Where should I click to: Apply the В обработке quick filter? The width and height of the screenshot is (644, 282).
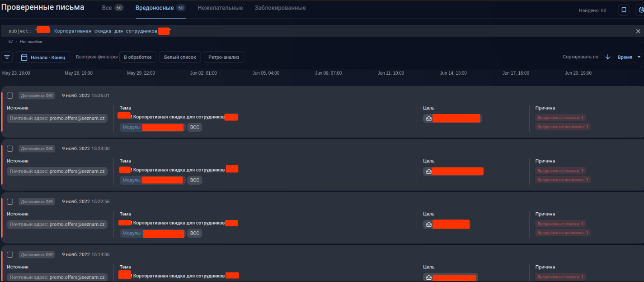[138, 57]
